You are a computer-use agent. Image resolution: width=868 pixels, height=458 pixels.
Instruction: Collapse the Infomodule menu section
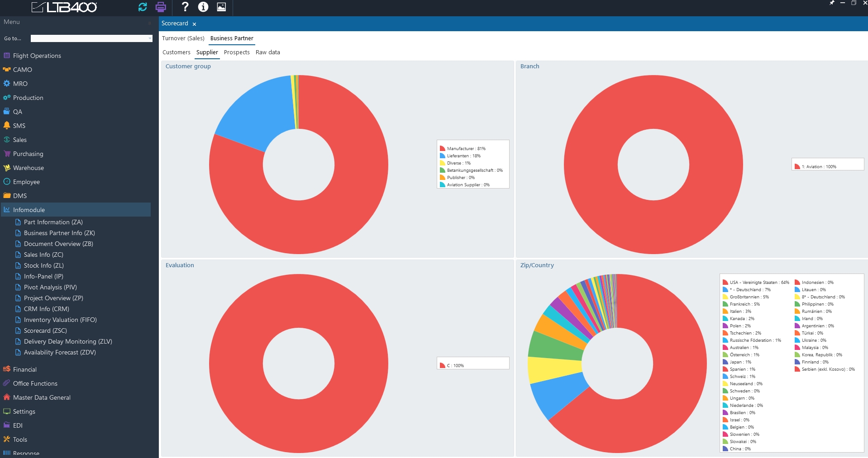[x=29, y=210]
